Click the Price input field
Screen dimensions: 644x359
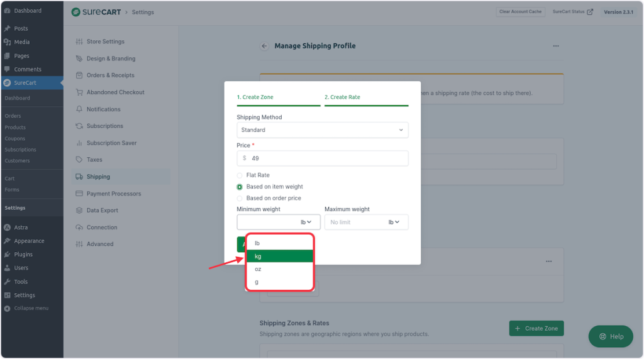323,158
